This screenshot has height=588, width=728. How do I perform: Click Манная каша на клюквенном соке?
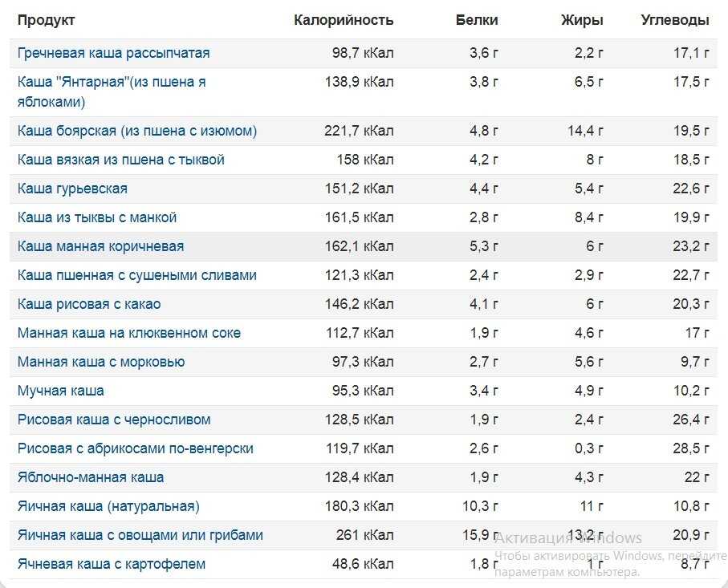click(x=129, y=333)
